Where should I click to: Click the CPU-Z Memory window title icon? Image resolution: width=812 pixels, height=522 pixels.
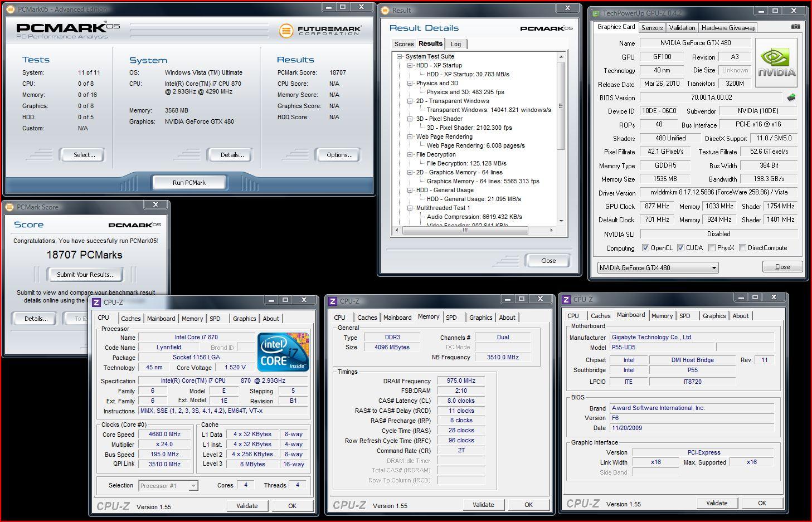pyautogui.click(x=333, y=301)
